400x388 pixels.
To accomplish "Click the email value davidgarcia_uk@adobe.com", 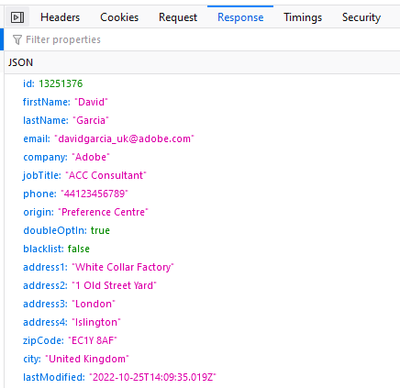I will [124, 139].
